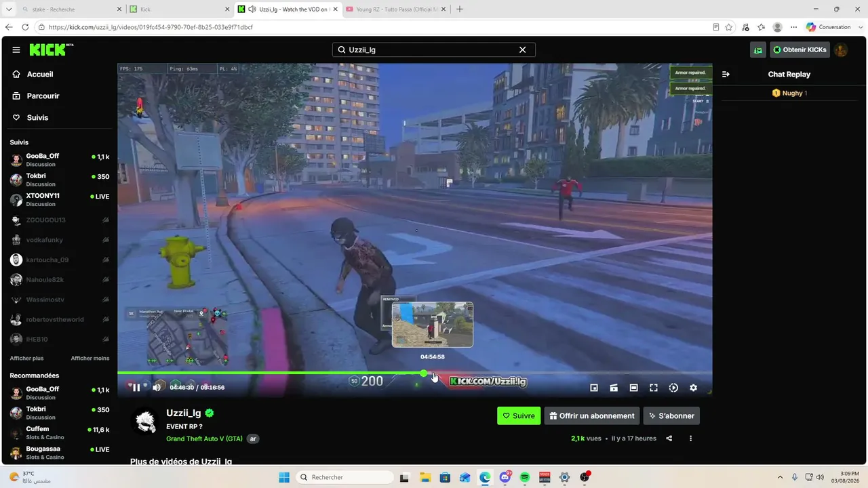
Task: Clear the Uzzii_lg search text
Action: coord(522,49)
